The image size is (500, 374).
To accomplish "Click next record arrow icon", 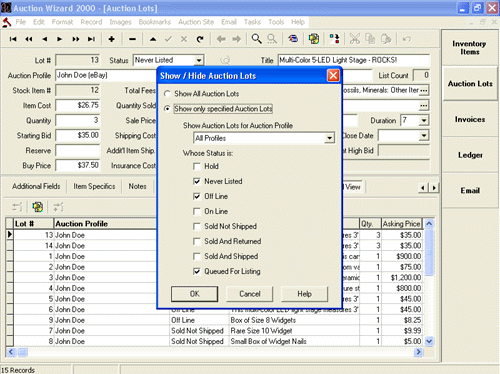I will pyautogui.click(x=60, y=39).
